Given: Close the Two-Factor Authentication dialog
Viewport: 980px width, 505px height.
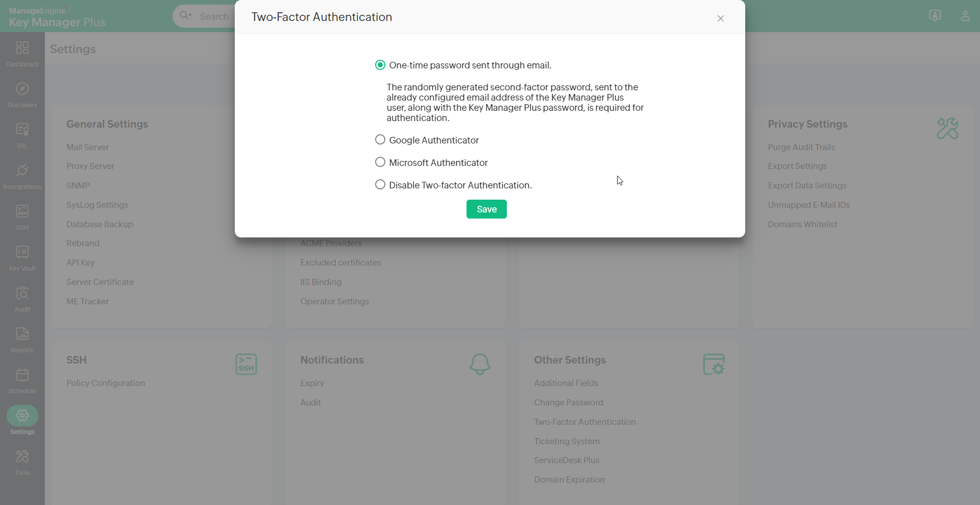Looking at the screenshot, I should click(x=721, y=18).
